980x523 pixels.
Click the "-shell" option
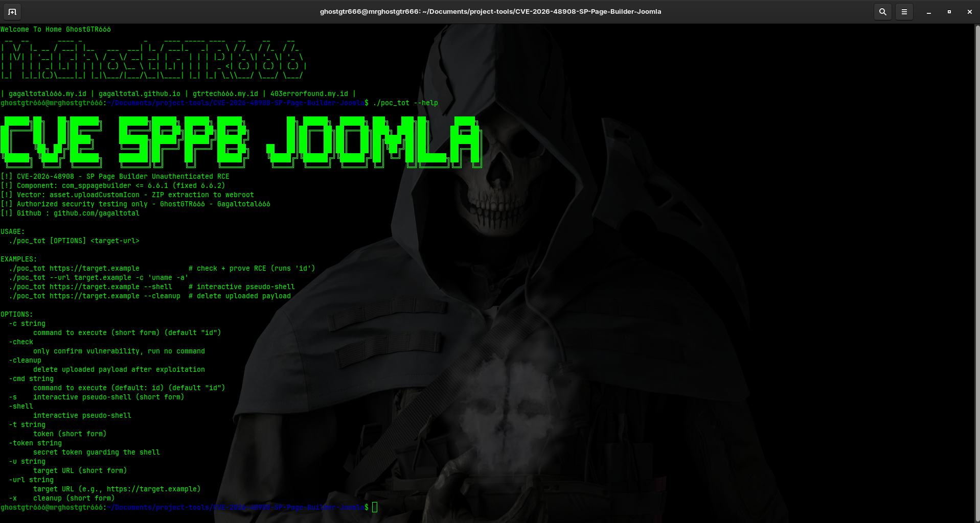click(21, 406)
